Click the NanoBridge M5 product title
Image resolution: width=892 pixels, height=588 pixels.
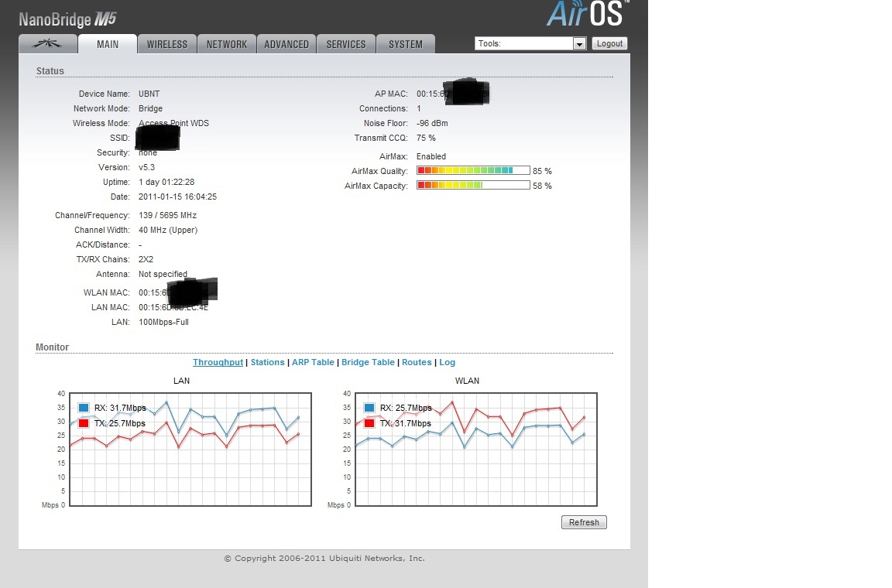[x=67, y=20]
